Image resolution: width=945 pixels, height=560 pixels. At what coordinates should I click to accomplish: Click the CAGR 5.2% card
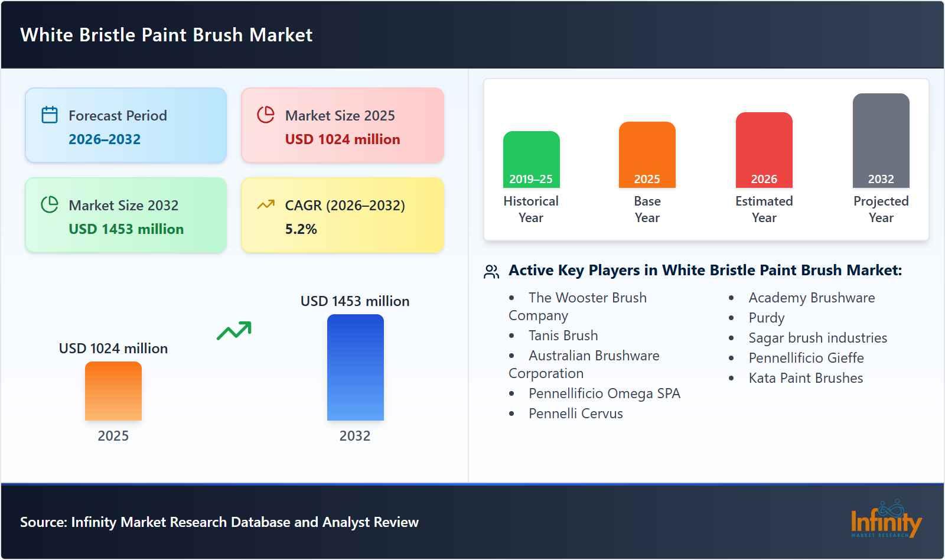(x=342, y=215)
